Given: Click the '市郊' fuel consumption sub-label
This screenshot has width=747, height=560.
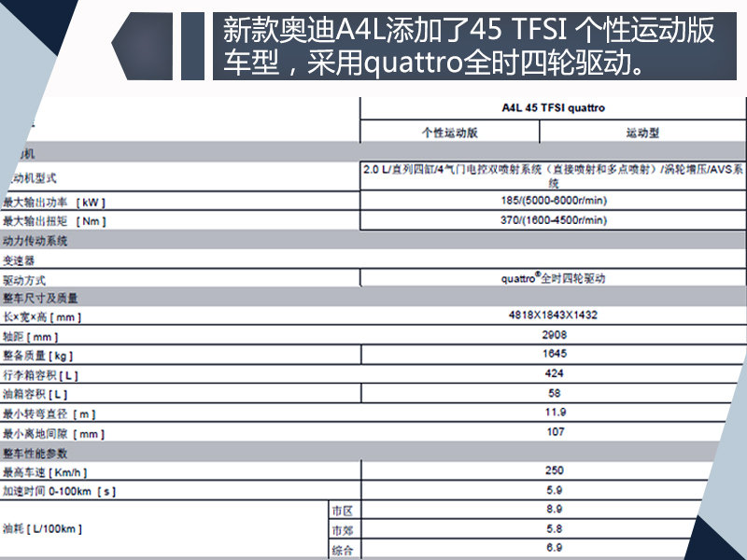Looking at the screenshot, I should coord(342,530).
